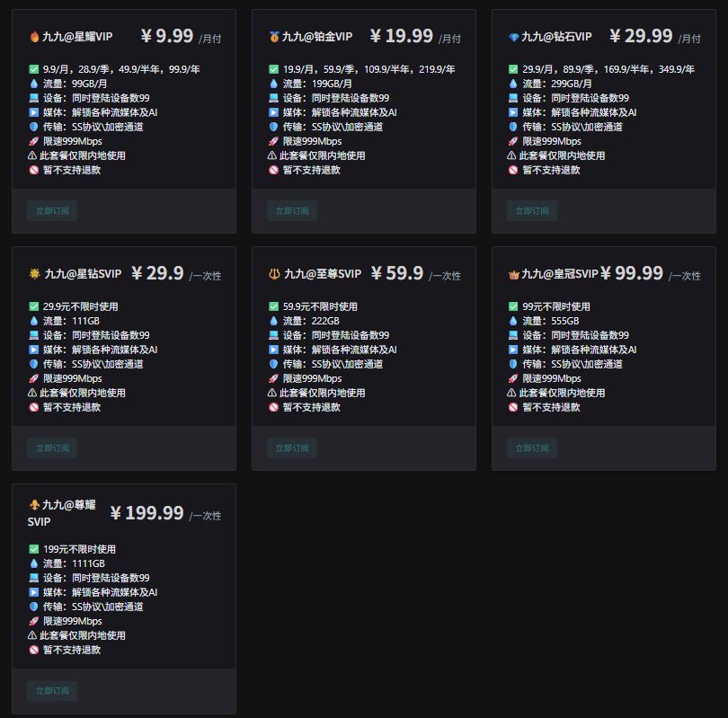
Task: Click the rocket icon in the 钻石VIP card
Action: click(513, 141)
